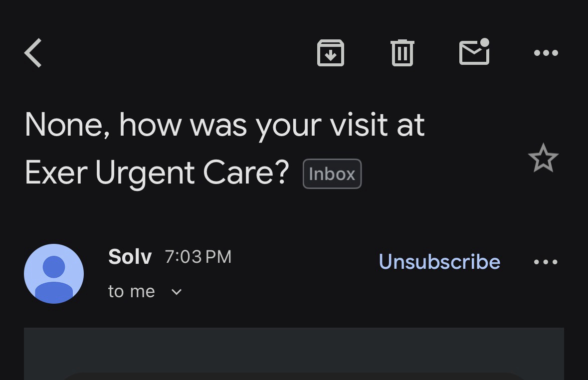Expand recipient details chevron
The width and height of the screenshot is (588, 380).
[177, 292]
